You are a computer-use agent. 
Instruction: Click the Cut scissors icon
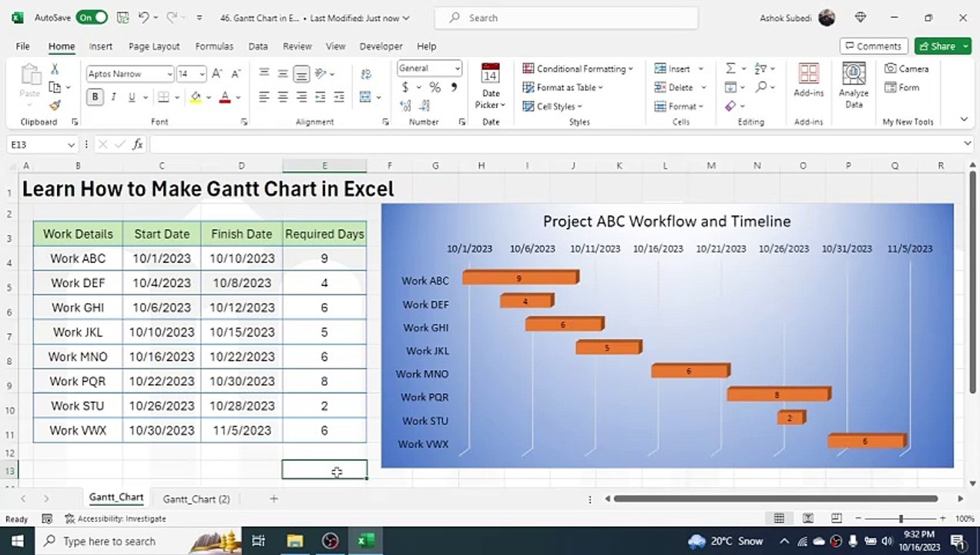click(55, 69)
